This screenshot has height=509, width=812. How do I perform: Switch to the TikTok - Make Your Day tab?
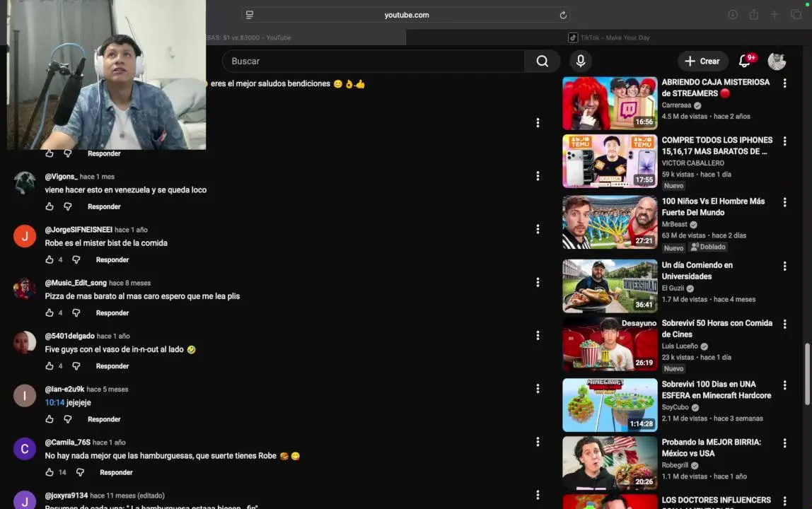point(608,37)
